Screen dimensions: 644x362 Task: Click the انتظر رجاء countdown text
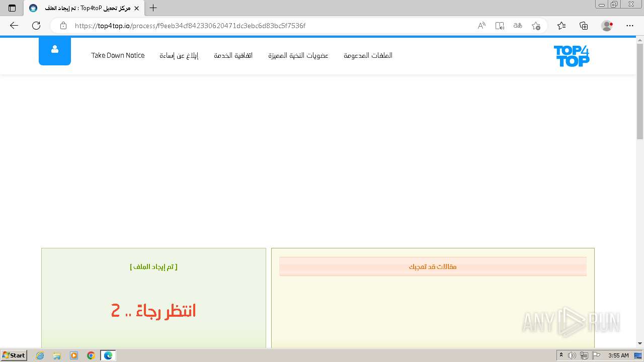153,311
